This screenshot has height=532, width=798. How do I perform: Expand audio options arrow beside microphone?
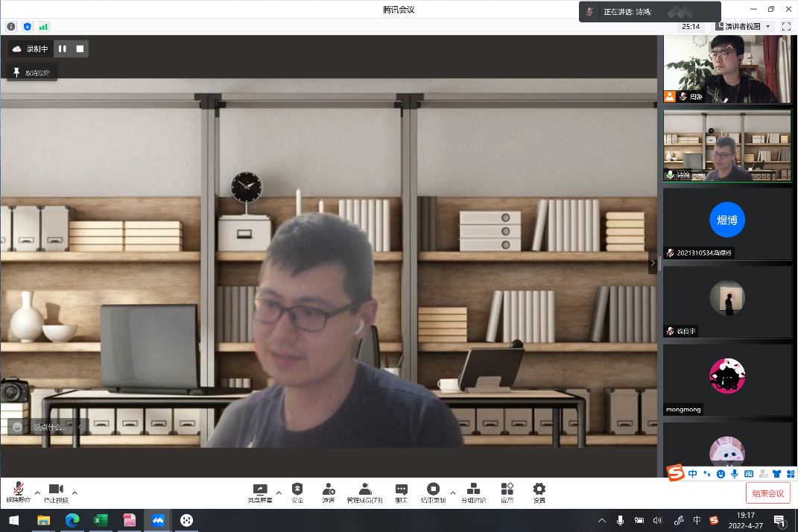[37, 493]
